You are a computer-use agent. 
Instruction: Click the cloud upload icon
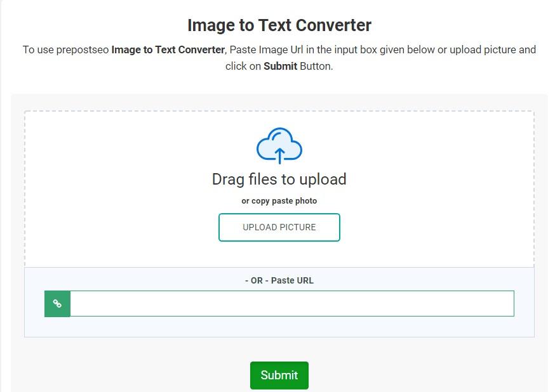pos(279,146)
